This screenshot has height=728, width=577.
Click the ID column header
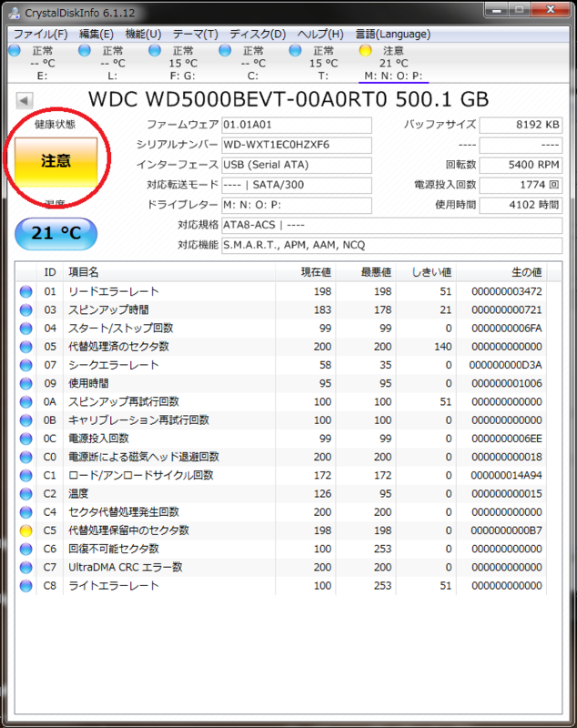click(50, 272)
